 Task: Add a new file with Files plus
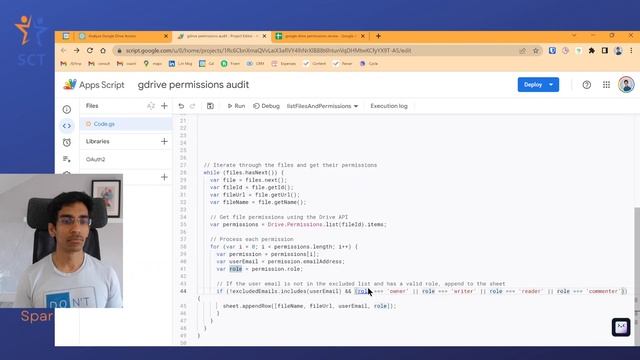click(x=164, y=106)
